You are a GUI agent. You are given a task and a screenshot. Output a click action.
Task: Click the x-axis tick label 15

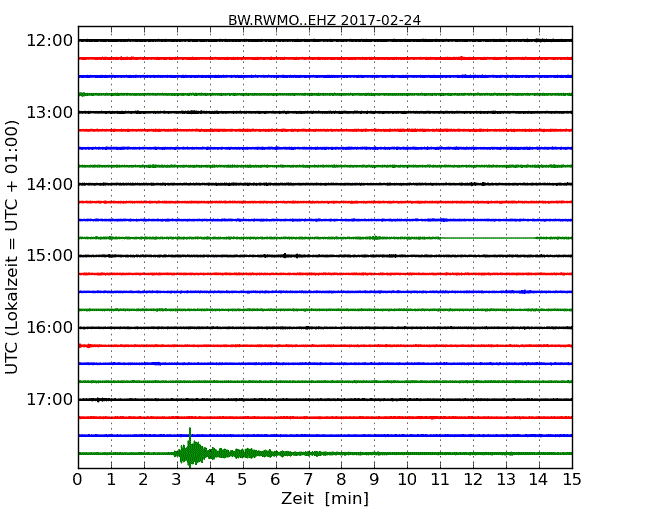(572, 480)
